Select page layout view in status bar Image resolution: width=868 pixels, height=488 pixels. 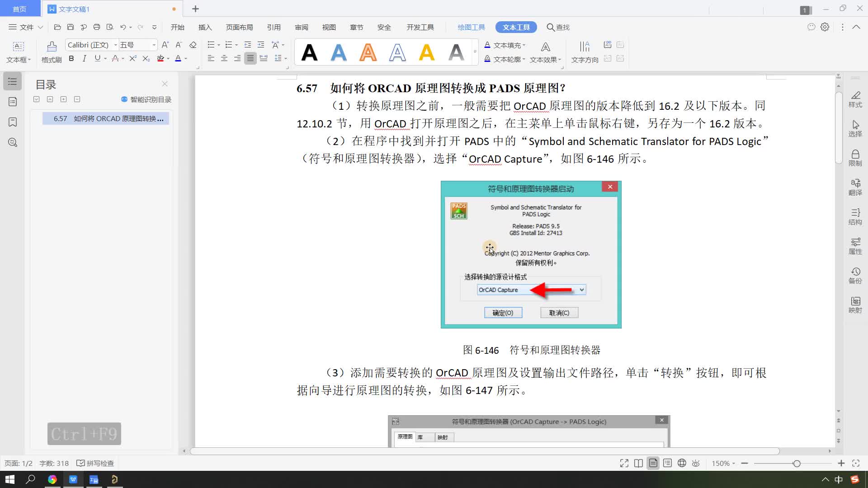pyautogui.click(x=653, y=463)
